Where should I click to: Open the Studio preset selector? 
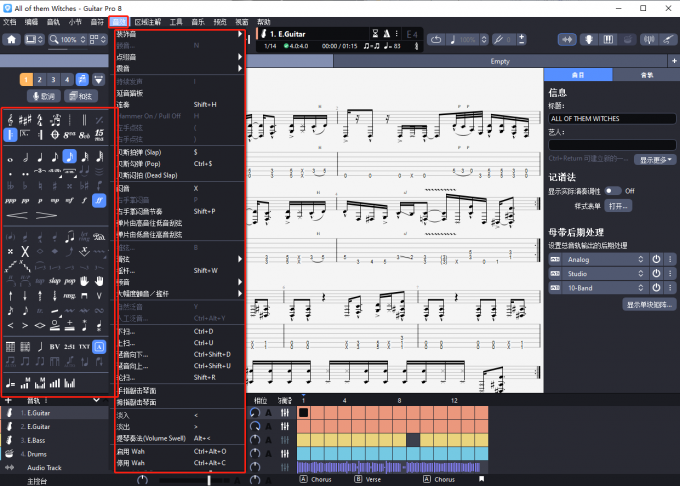coord(605,274)
